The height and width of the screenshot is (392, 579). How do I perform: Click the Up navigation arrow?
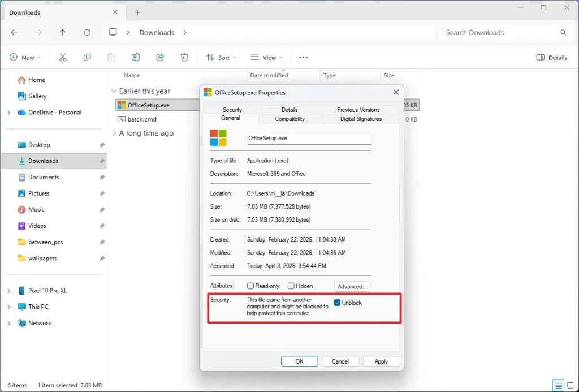[x=63, y=32]
